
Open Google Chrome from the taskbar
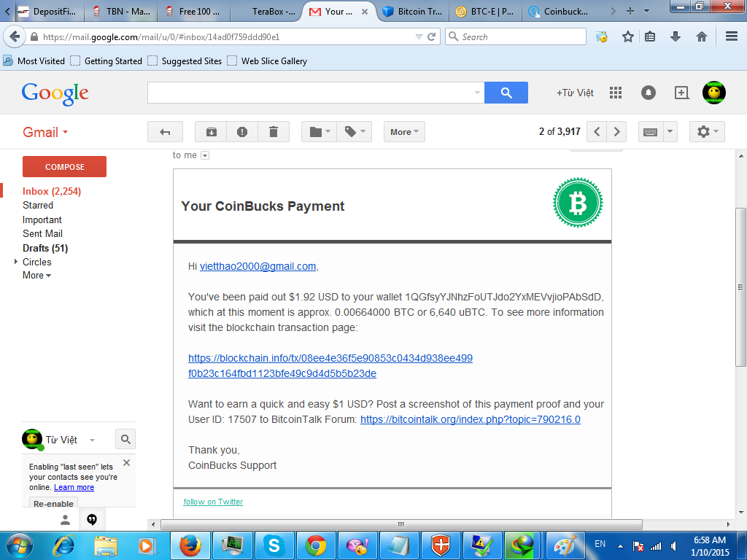[x=316, y=545]
